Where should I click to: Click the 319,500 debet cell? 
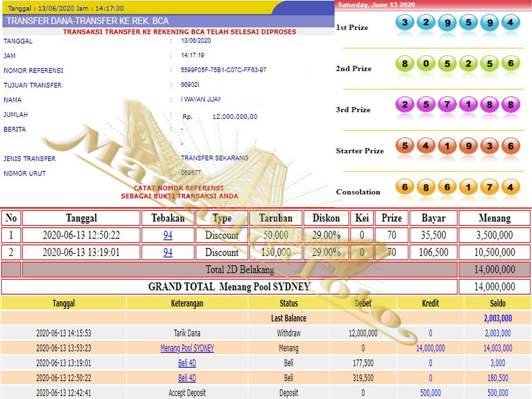coord(363,378)
